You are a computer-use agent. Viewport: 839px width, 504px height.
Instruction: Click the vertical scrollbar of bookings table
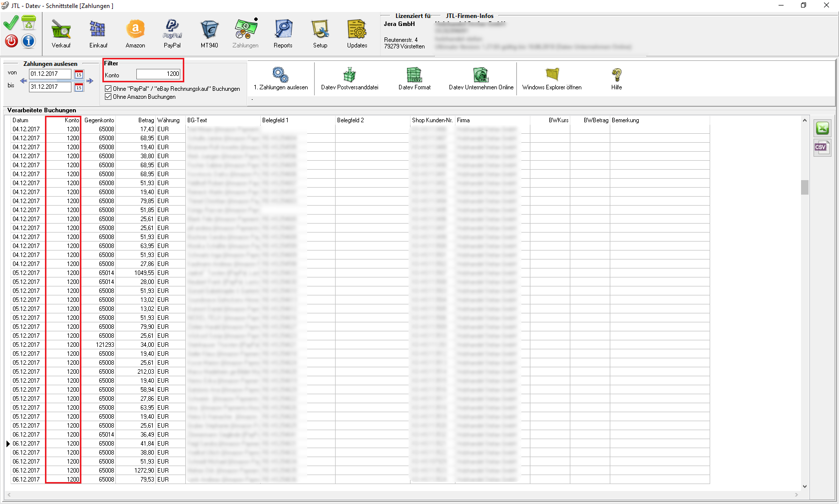tap(805, 188)
